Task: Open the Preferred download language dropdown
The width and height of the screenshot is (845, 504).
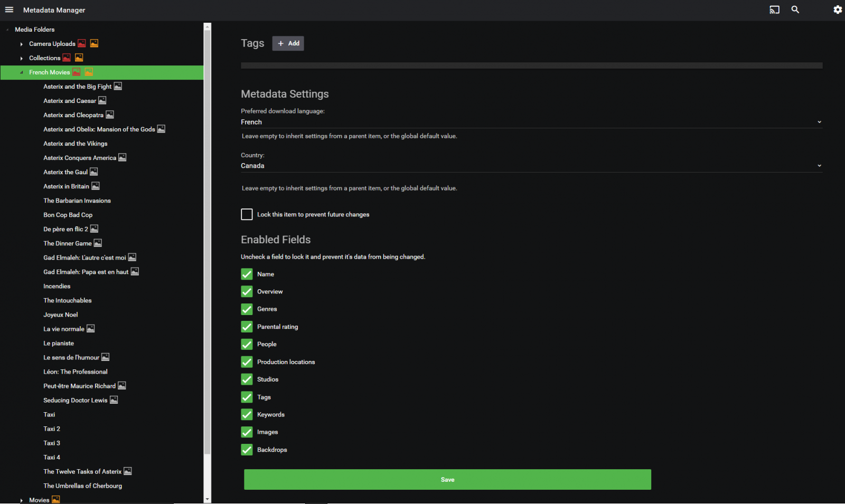Action: click(531, 122)
